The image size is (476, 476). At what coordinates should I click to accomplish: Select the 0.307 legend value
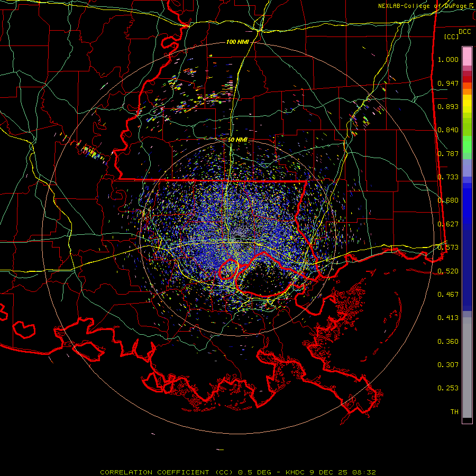pos(448,365)
